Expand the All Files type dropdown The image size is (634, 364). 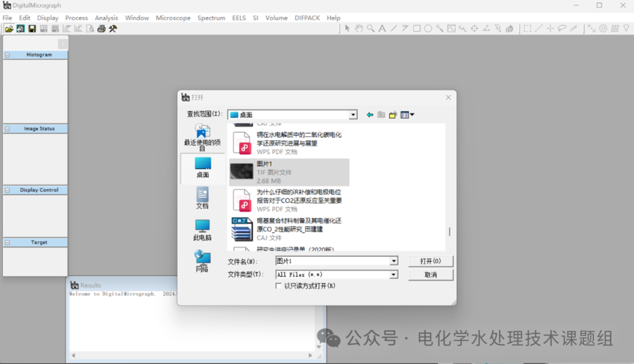click(x=393, y=275)
